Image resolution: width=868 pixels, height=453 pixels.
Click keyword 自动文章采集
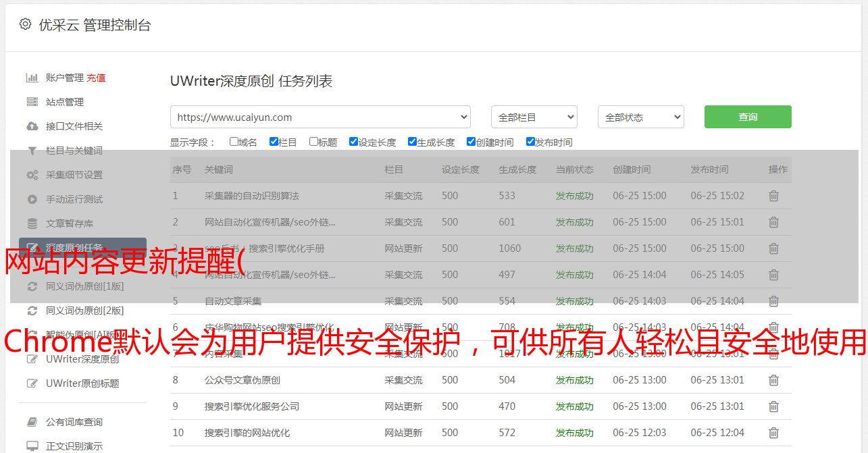233,301
